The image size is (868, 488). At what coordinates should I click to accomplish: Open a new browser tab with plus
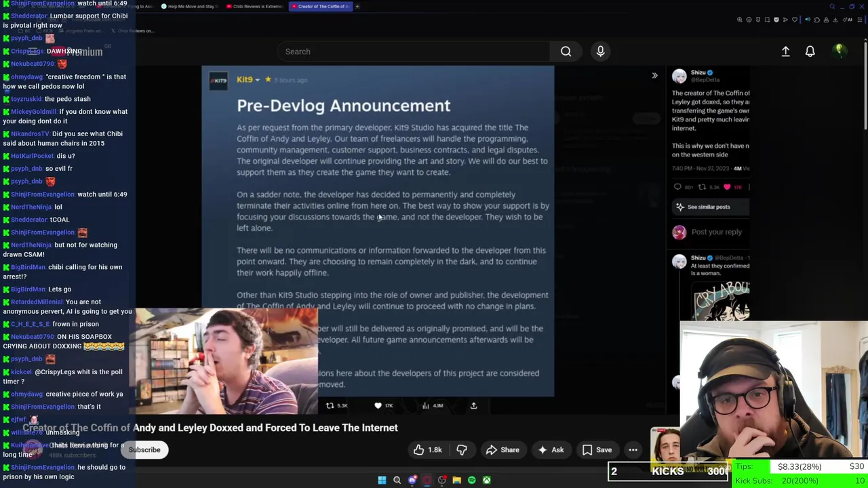point(357,7)
